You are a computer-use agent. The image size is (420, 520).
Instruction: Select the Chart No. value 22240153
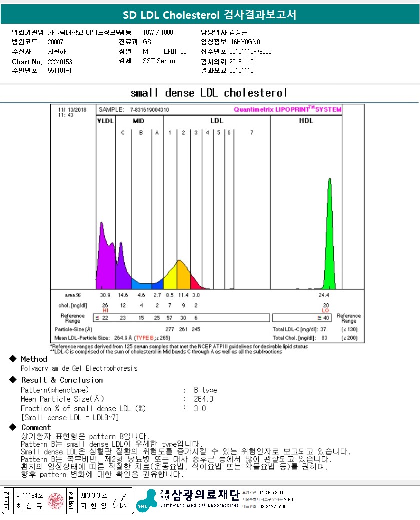coord(60,62)
